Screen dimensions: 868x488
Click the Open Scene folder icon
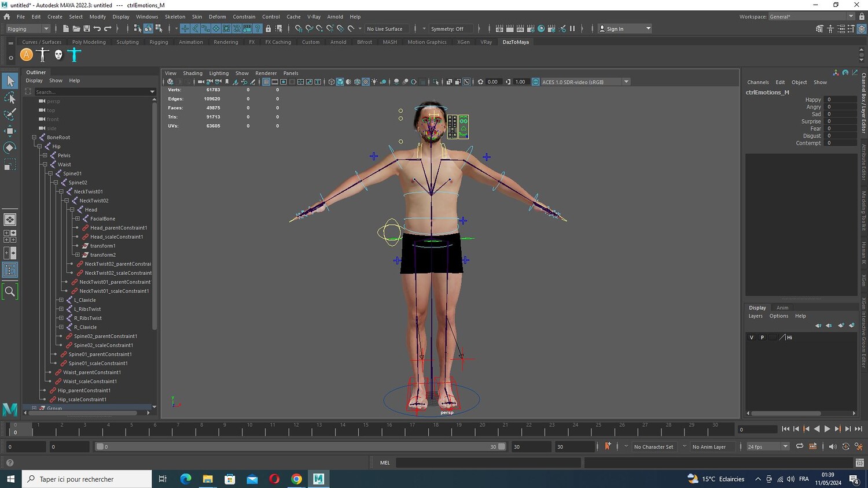point(76,28)
